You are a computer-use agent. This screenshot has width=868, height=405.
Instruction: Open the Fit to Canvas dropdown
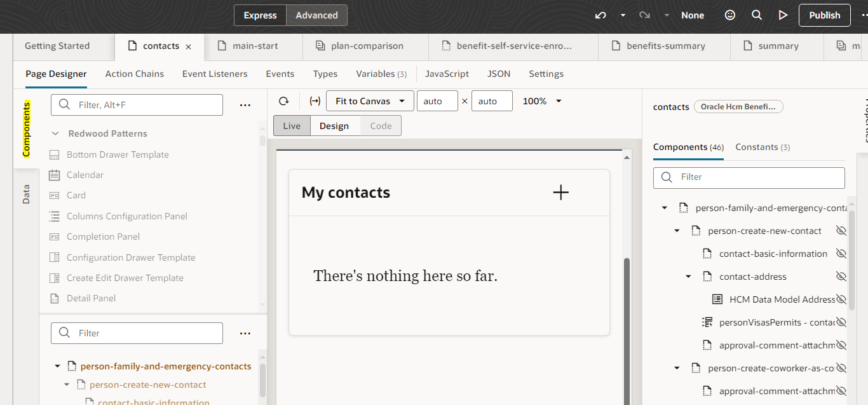pyautogui.click(x=369, y=100)
